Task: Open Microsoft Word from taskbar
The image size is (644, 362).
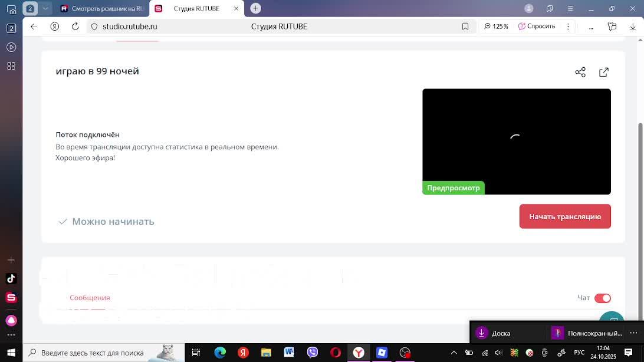Action: tap(289, 353)
